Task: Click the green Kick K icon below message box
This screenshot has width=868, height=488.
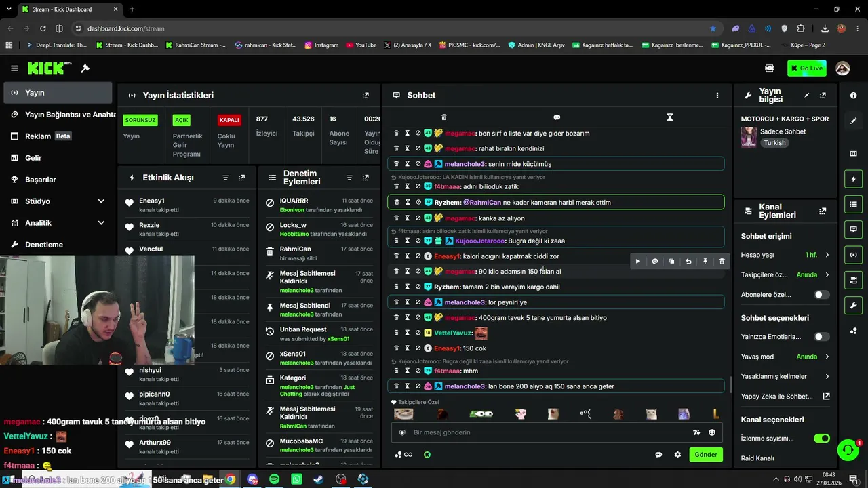Action: tap(427, 455)
